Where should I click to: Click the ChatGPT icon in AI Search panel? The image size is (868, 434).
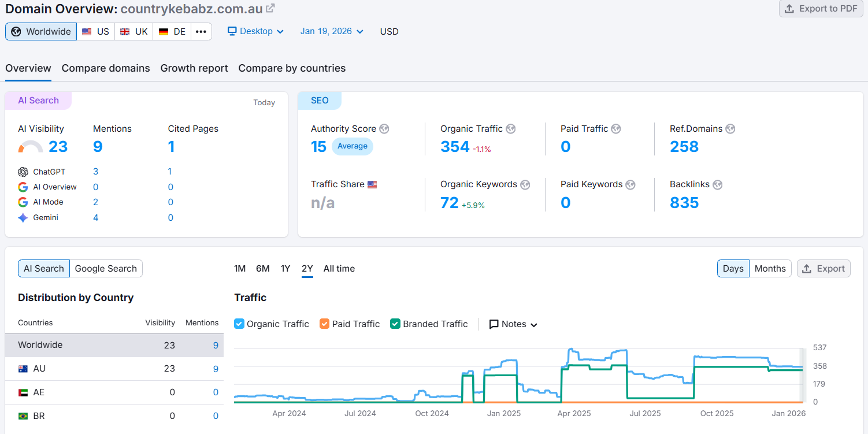point(23,172)
